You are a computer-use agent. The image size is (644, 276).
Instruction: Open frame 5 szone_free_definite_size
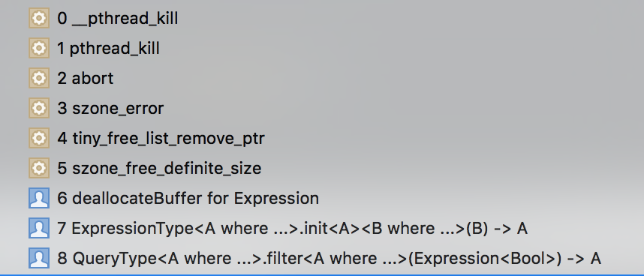point(322,168)
